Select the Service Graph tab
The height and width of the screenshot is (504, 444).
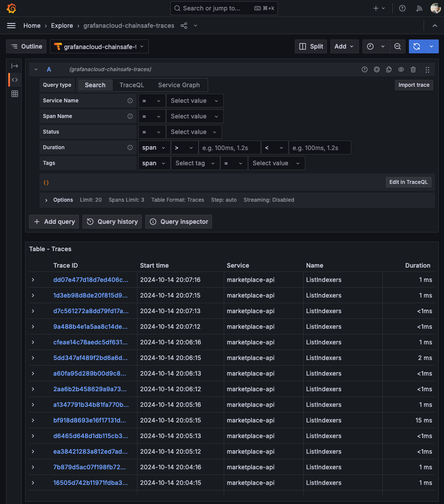179,85
